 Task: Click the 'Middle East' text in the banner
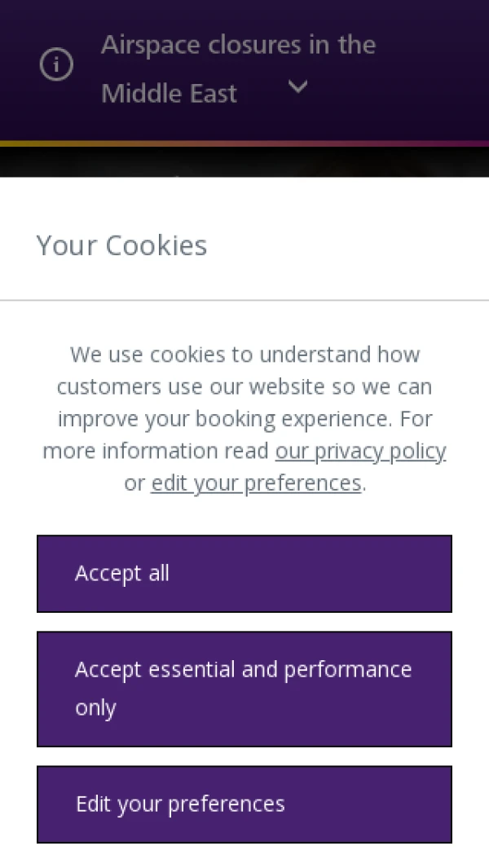tap(170, 94)
